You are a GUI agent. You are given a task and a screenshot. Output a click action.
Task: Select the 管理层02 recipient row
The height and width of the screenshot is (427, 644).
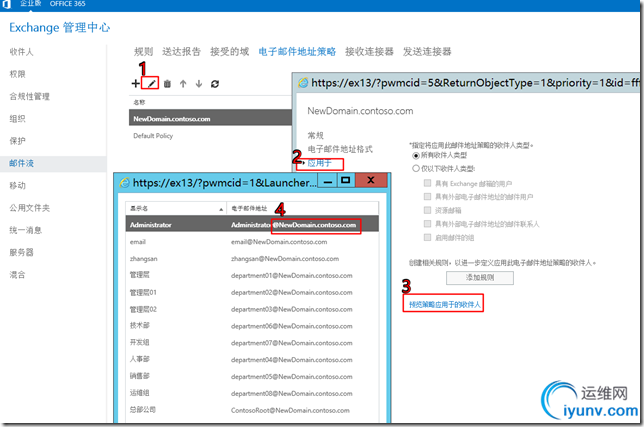click(252, 309)
